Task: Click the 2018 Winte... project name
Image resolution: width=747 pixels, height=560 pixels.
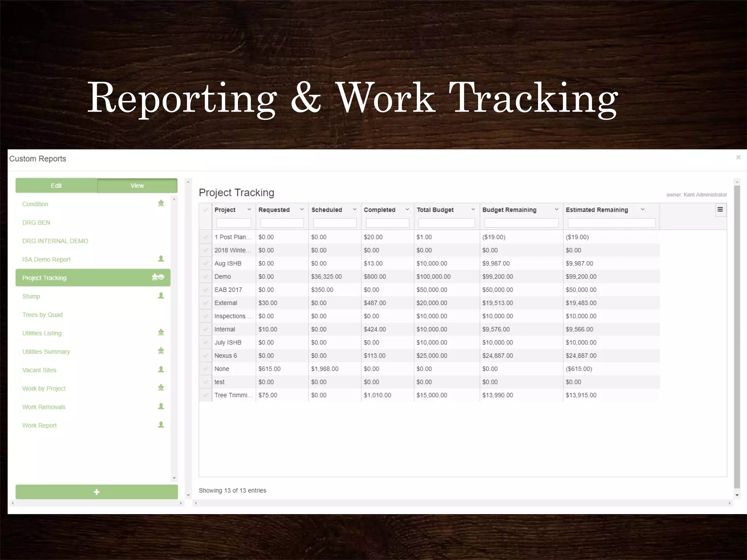Action: pos(233,250)
